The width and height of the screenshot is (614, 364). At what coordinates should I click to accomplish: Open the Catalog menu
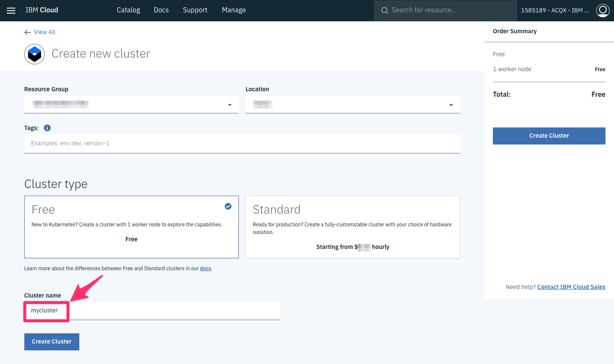point(128,10)
